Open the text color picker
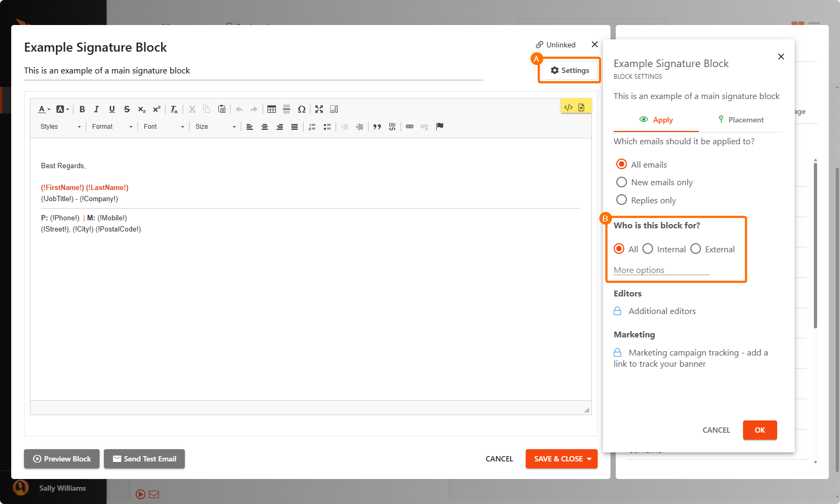 [x=44, y=109]
